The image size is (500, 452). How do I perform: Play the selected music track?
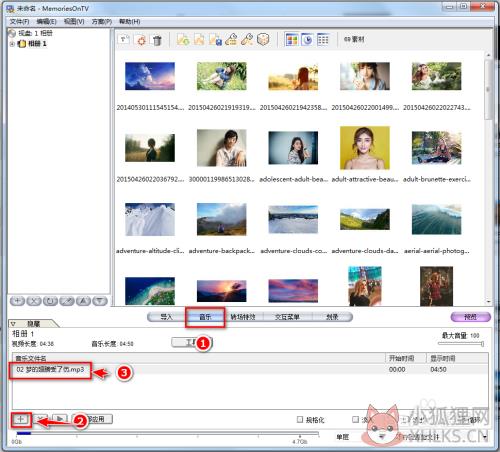[60, 419]
